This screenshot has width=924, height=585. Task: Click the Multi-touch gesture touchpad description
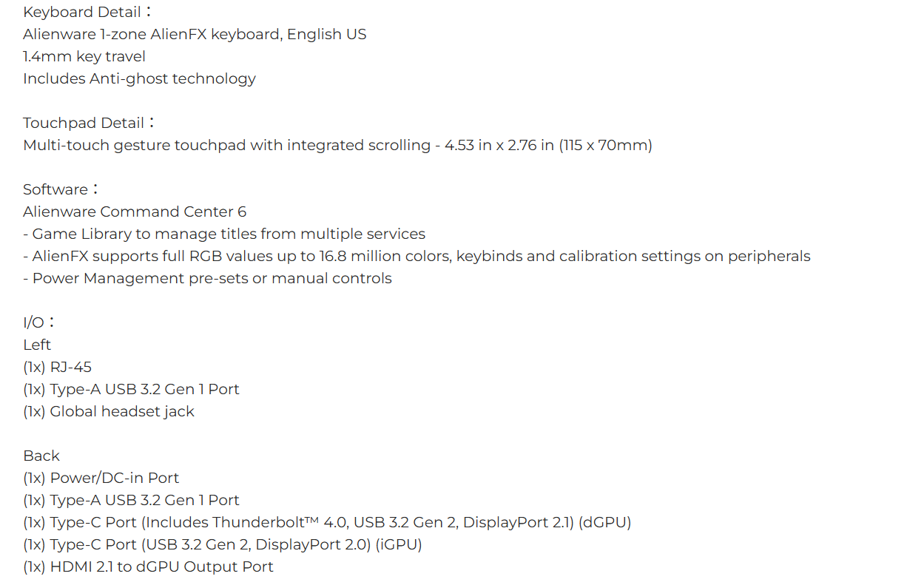coord(337,146)
